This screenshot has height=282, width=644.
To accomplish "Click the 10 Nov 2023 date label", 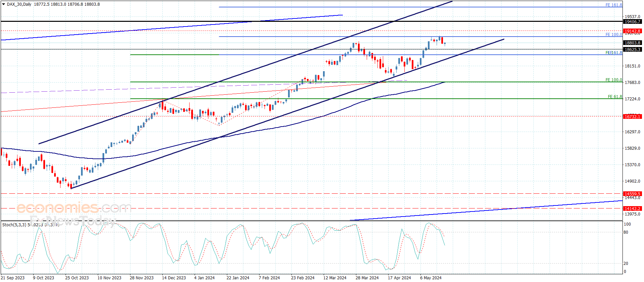I will click(109, 278).
